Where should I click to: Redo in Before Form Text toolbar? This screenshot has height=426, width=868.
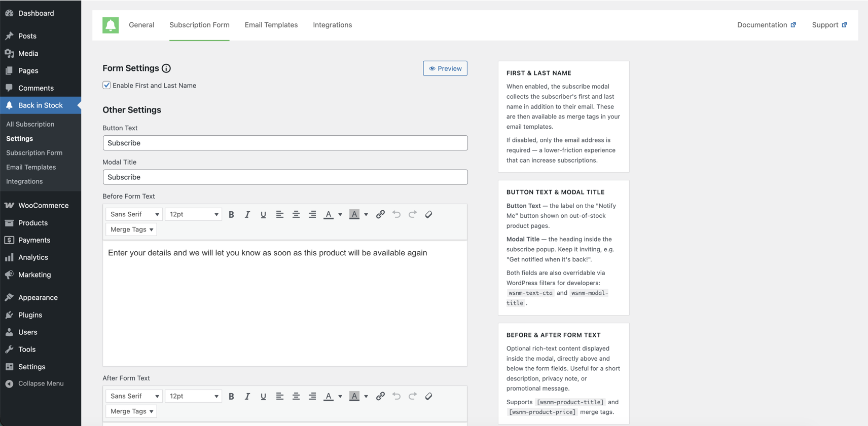pos(413,214)
